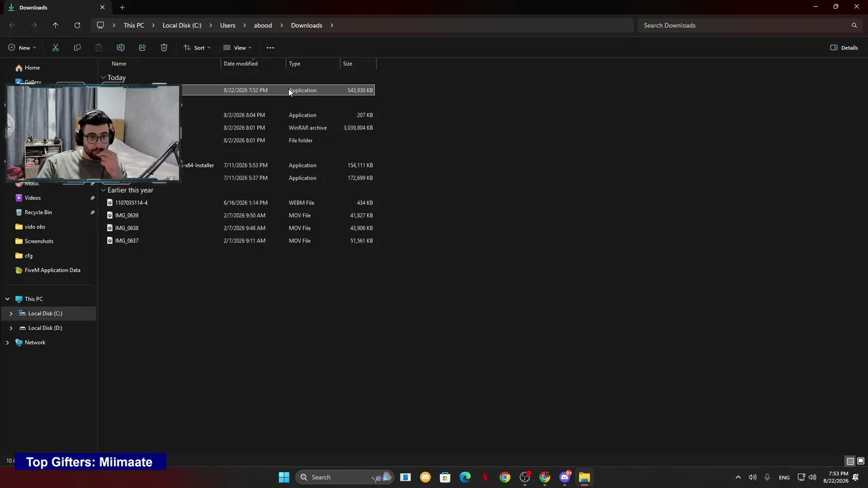The image size is (868, 488).
Task: Close the Downloads tab
Action: coord(102,7)
